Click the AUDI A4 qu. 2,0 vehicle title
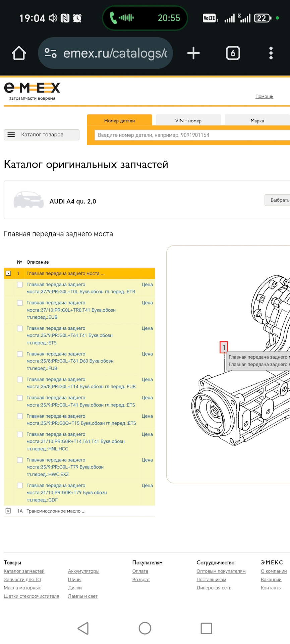 click(x=73, y=201)
